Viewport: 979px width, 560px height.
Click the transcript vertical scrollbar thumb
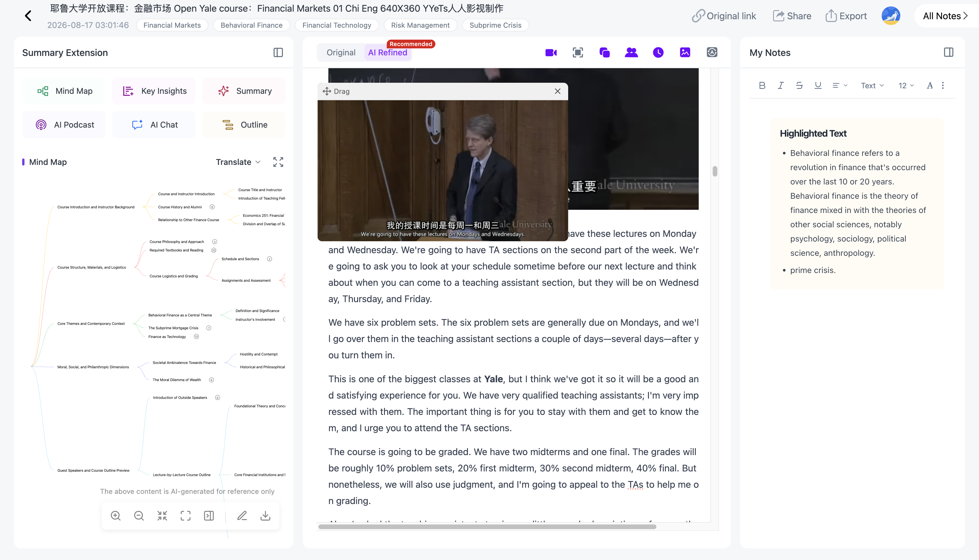coord(715,171)
